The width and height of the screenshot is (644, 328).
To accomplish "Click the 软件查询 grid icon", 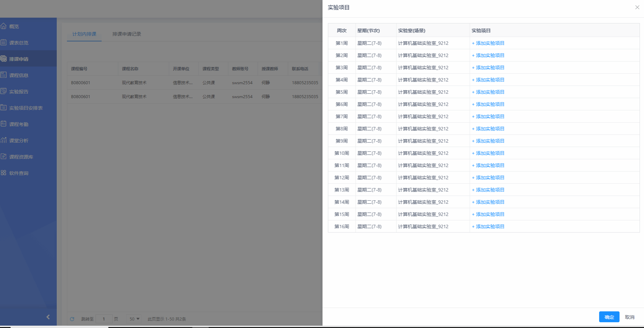I will (x=4, y=173).
